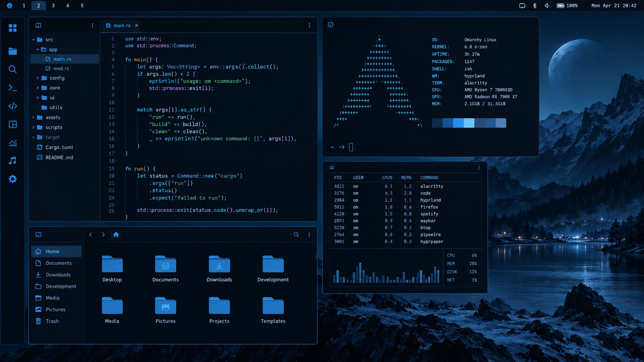Open the file manager folder icon in the dock
This screenshot has width=644, height=362.
tap(13, 51)
